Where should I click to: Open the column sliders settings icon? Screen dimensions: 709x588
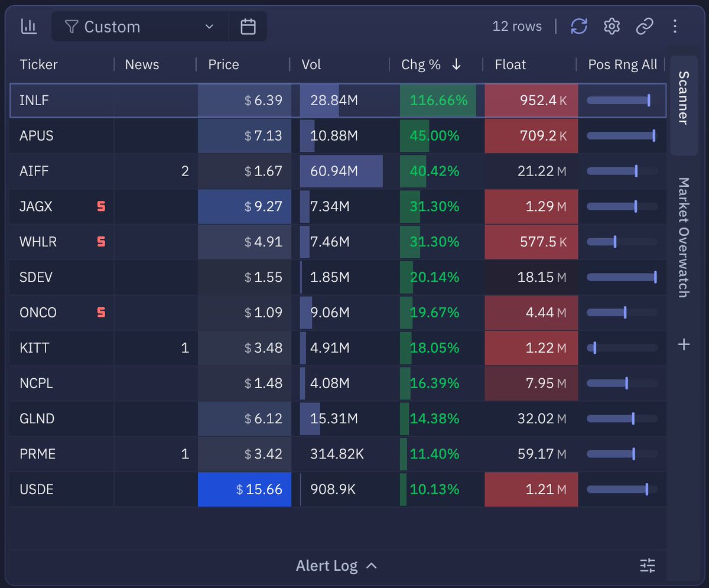[648, 566]
